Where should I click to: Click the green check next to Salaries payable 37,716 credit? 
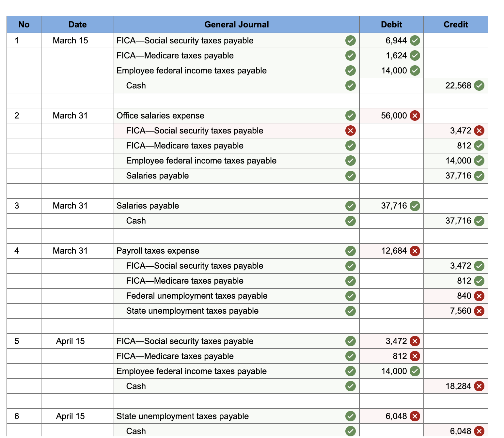(x=479, y=176)
